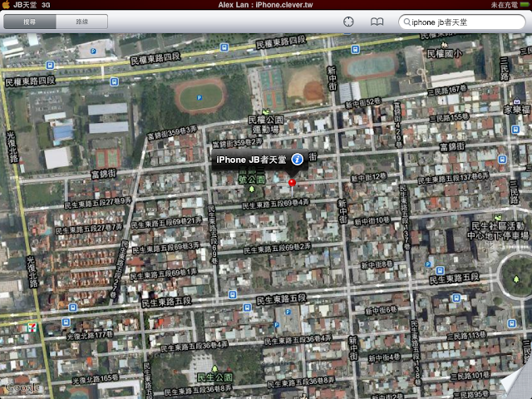Tap the 民權公園運動場 park icon
The image size is (532, 399).
tap(266, 111)
